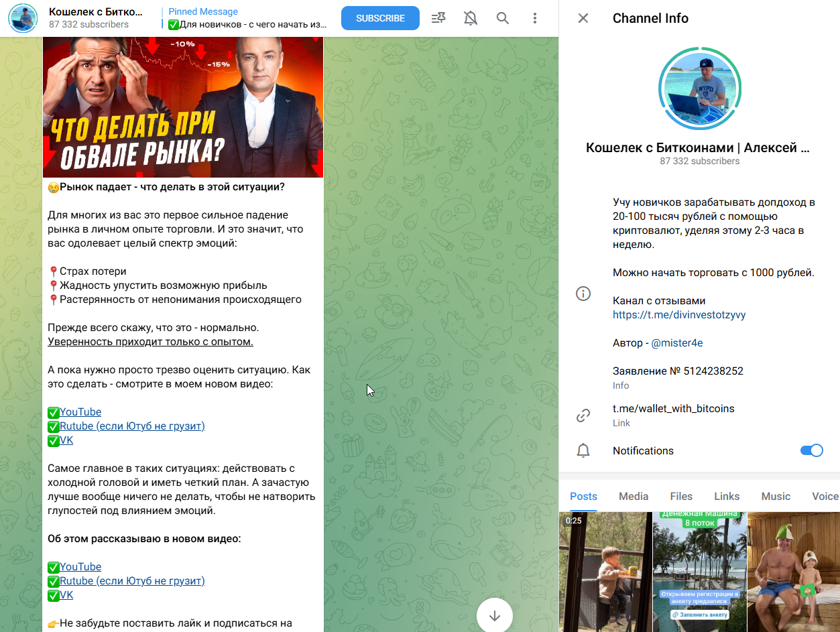Mute channel using the crossed bell icon
Viewport: 840px width, 632px height.
pos(471,18)
